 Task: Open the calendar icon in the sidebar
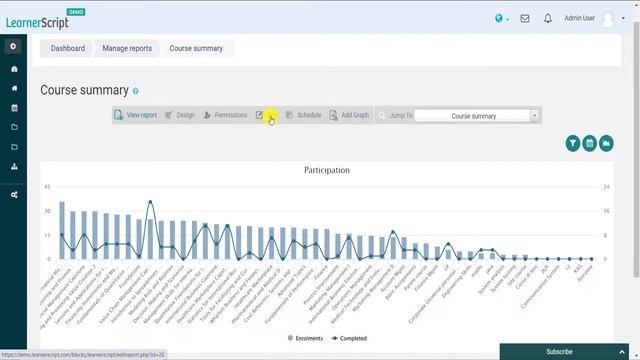14,108
